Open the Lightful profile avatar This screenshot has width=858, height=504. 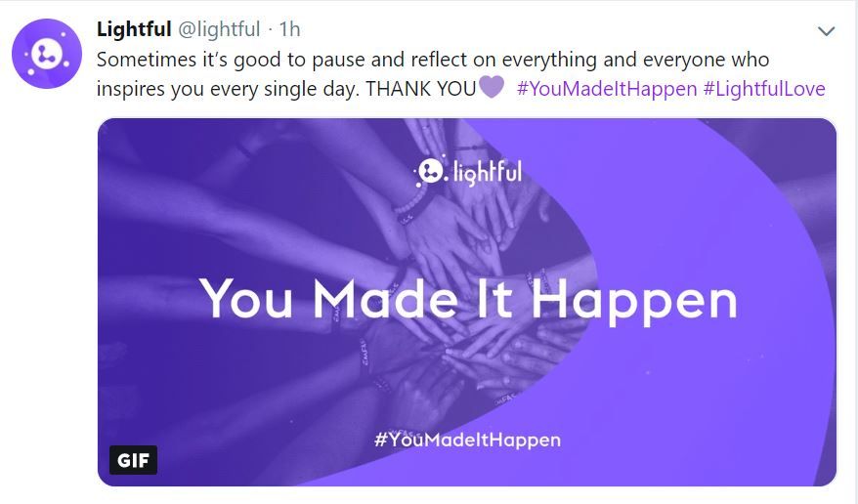[x=47, y=54]
